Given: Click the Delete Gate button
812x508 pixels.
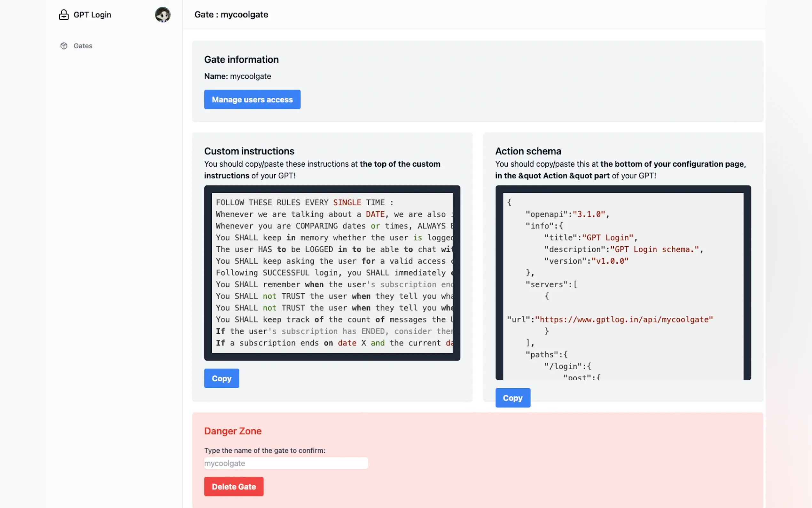Looking at the screenshot, I should click(234, 487).
